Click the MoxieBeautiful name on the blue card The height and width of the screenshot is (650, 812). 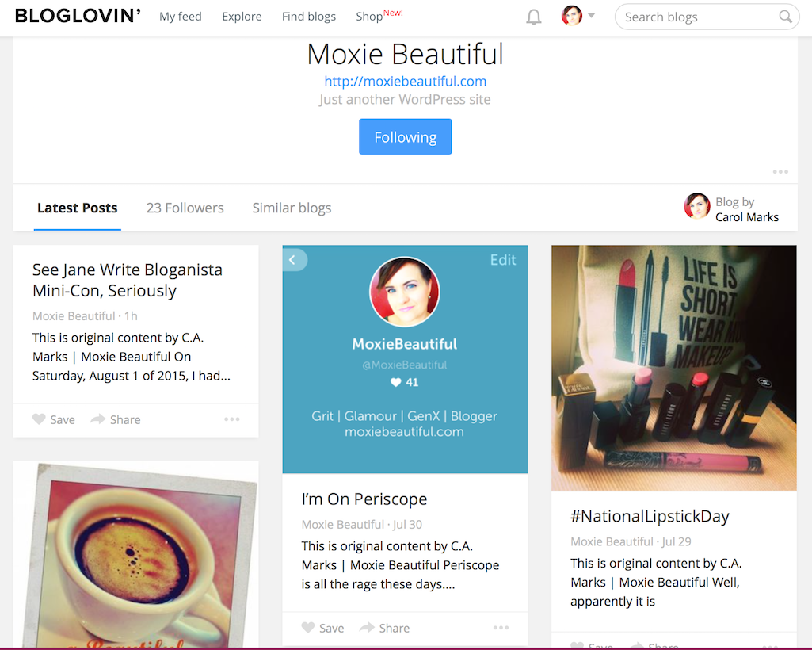[405, 344]
